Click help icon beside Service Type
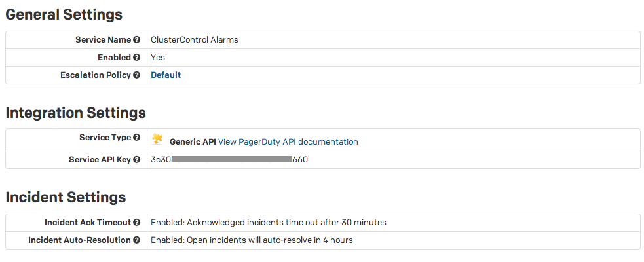Image resolution: width=644 pixels, height=262 pixels. (x=136, y=138)
